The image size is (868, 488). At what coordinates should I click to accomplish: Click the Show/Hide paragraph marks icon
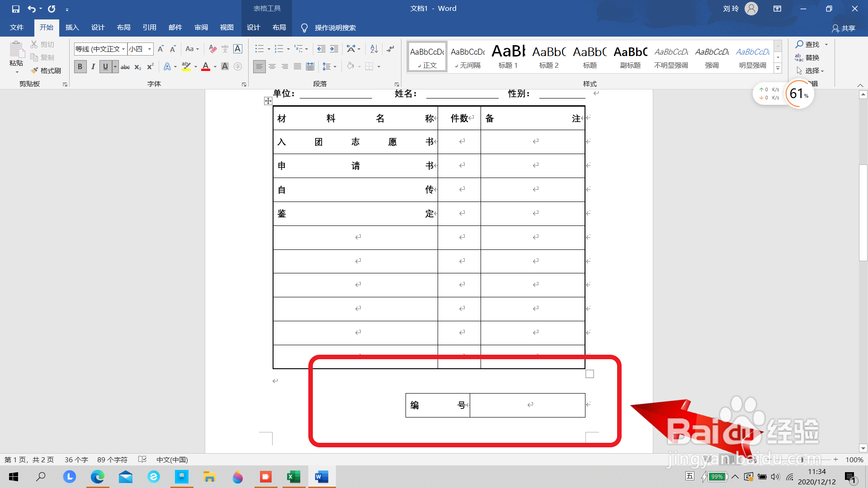pyautogui.click(x=391, y=49)
